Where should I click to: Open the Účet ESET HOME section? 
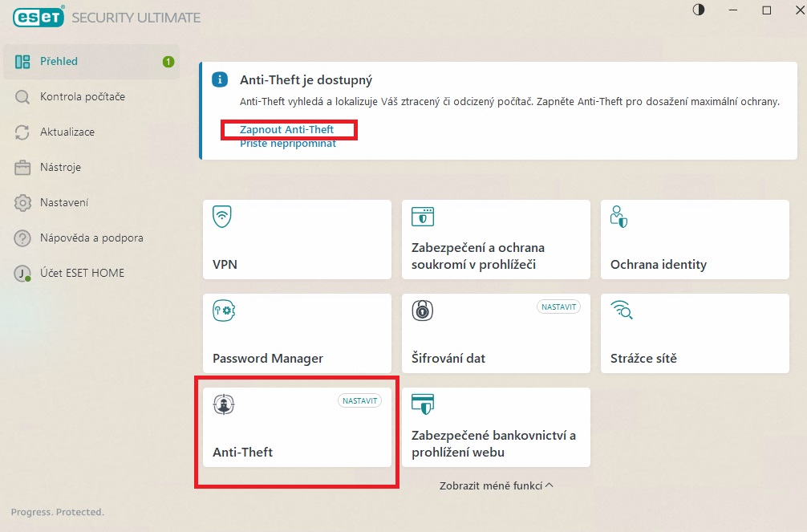click(91, 274)
